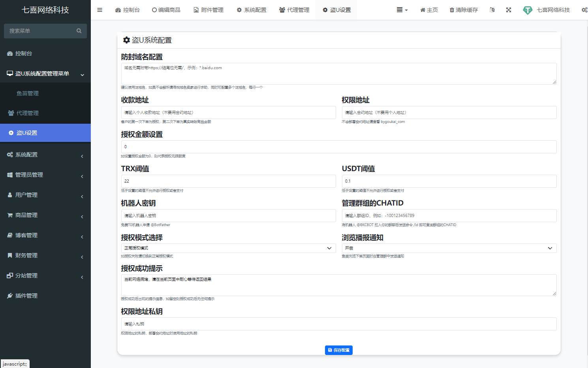
Task: Click the trash icon on 清除缓存
Action: click(451, 9)
